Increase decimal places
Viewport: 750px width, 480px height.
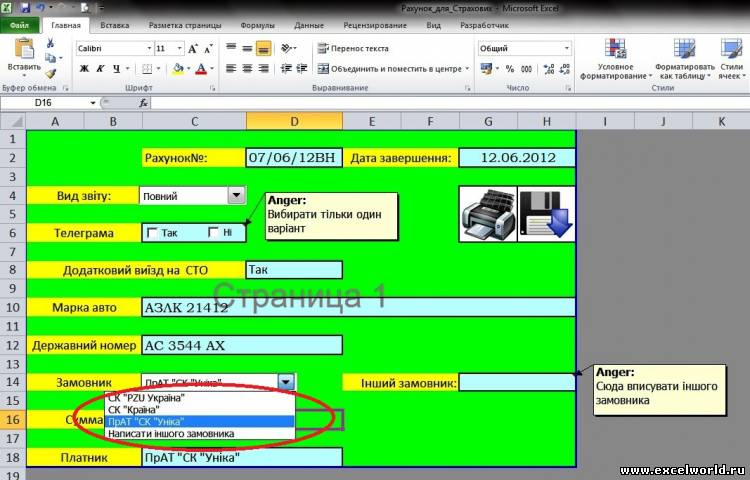[x=549, y=69]
